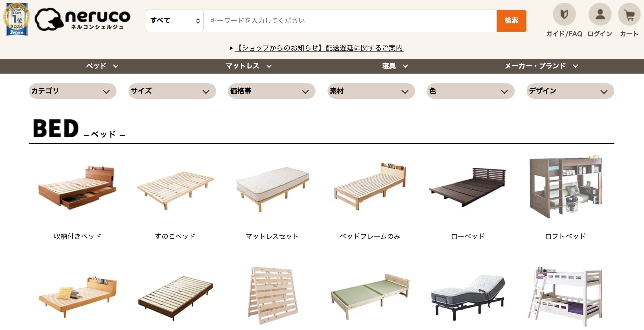Viewport: 644px width, 330px height.
Task: Open the デザイン filter dropdown
Action: [x=570, y=91]
